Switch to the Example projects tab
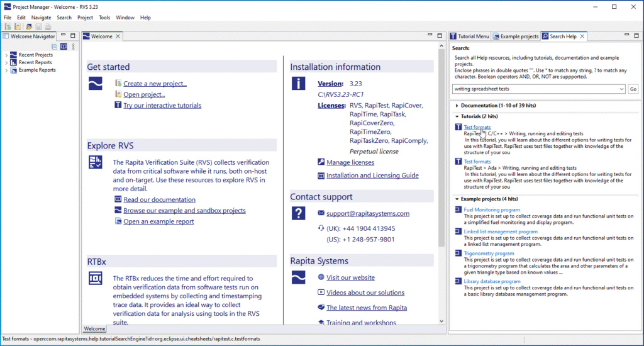644x346 pixels. point(516,36)
